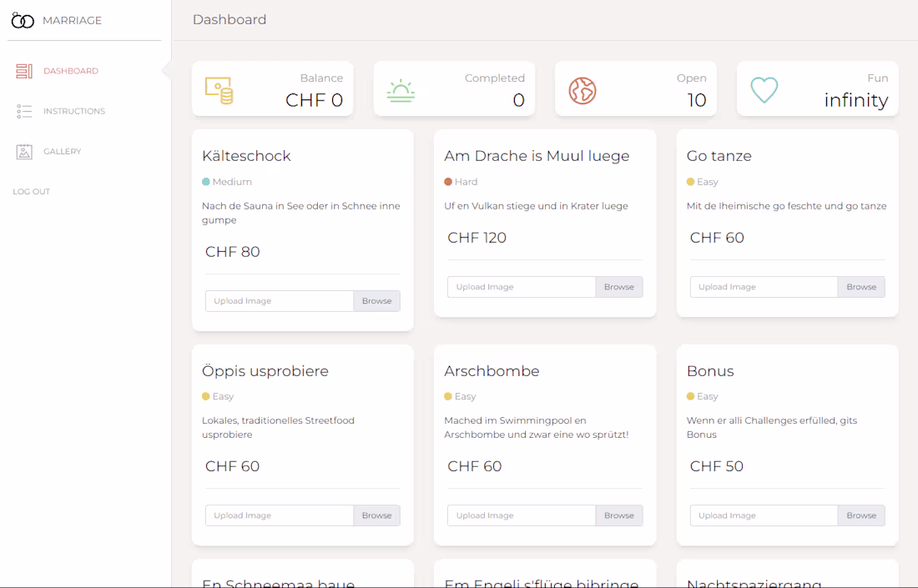The image size is (918, 588).
Task: Click the Dashboard sidebar icon
Action: [x=24, y=71]
